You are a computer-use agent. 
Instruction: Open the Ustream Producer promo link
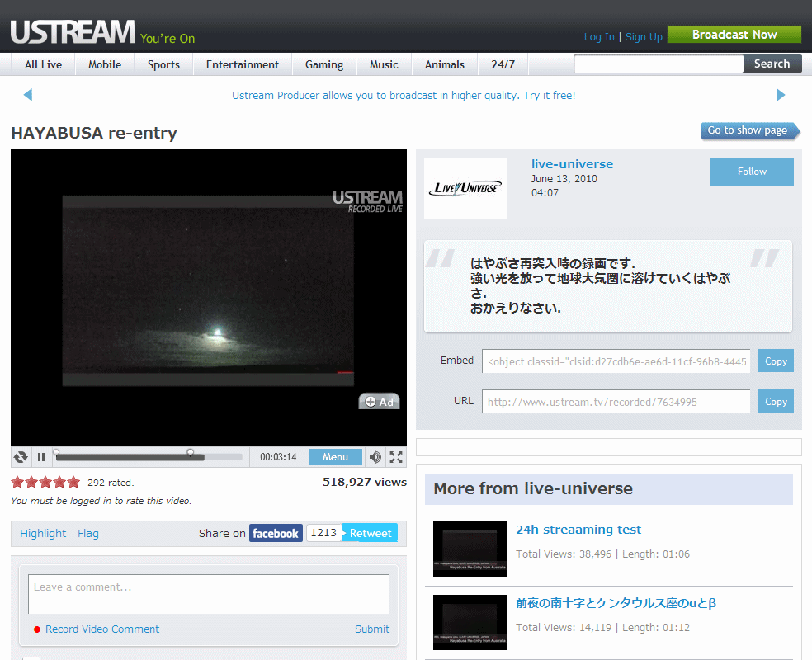tap(404, 95)
